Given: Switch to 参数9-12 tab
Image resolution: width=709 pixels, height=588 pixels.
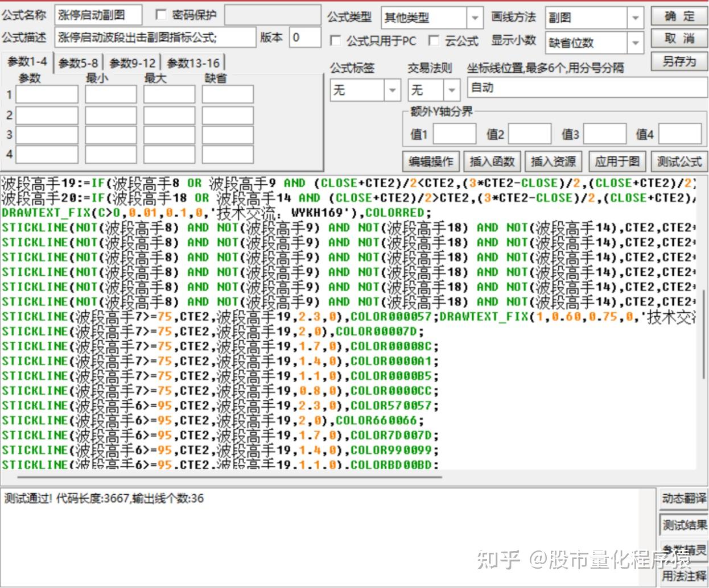Looking at the screenshot, I should tap(133, 63).
